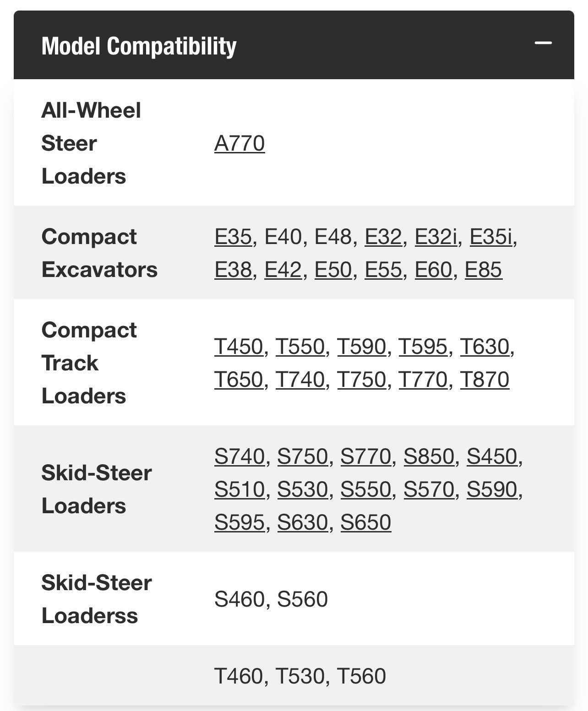
Task: Follow the S650 skid-steer link
Action: click(x=366, y=523)
